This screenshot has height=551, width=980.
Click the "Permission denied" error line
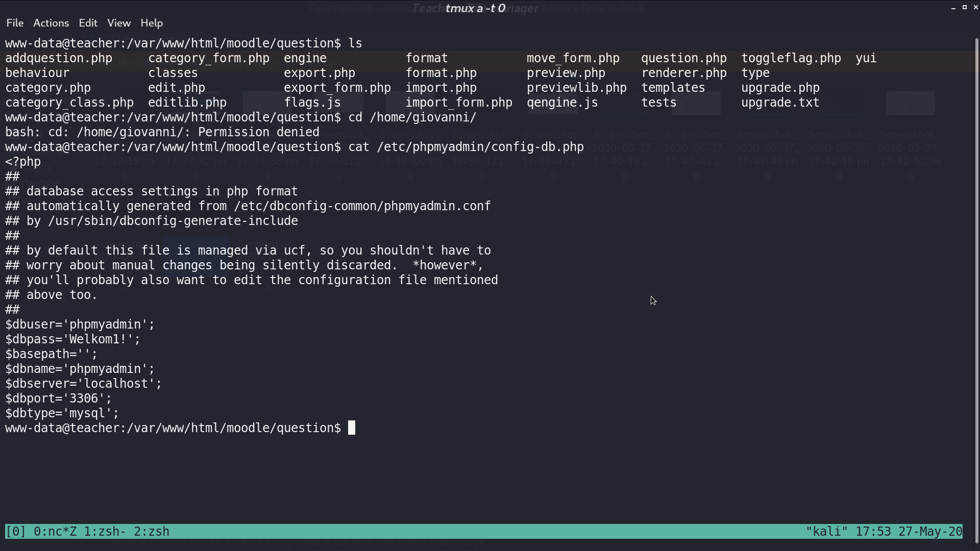click(x=162, y=132)
